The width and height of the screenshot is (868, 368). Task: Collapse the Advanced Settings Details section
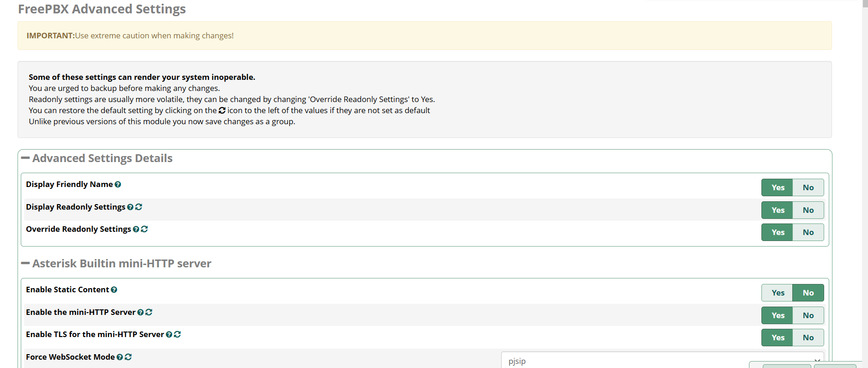coord(25,158)
